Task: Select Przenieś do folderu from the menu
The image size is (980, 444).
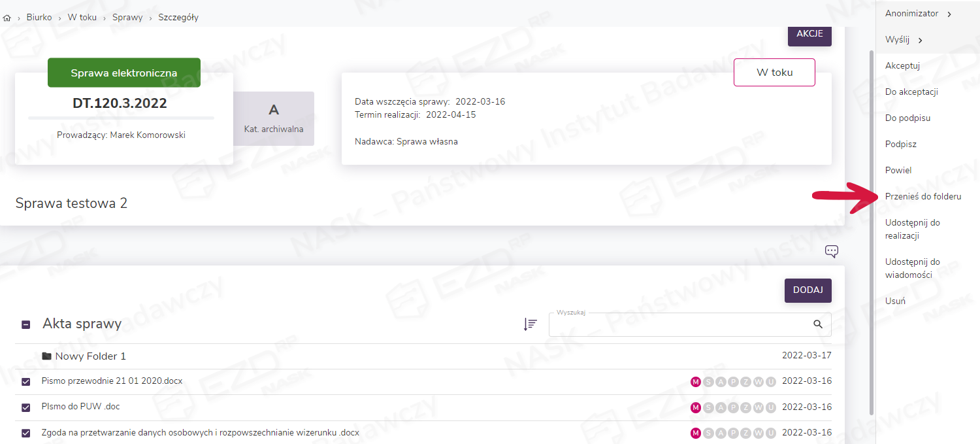Action: click(923, 196)
